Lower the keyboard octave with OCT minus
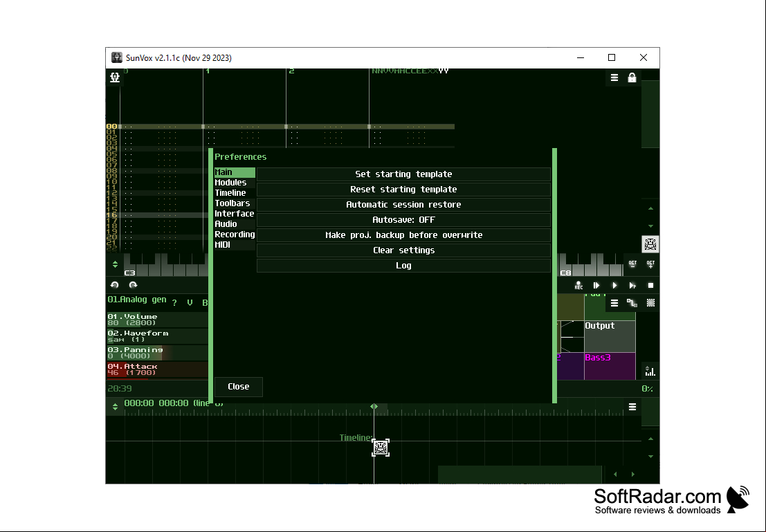The image size is (766, 532). click(x=632, y=264)
